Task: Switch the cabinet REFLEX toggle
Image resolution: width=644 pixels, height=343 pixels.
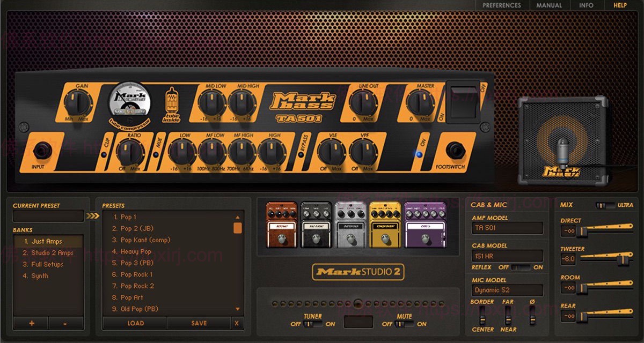Action: (521, 267)
